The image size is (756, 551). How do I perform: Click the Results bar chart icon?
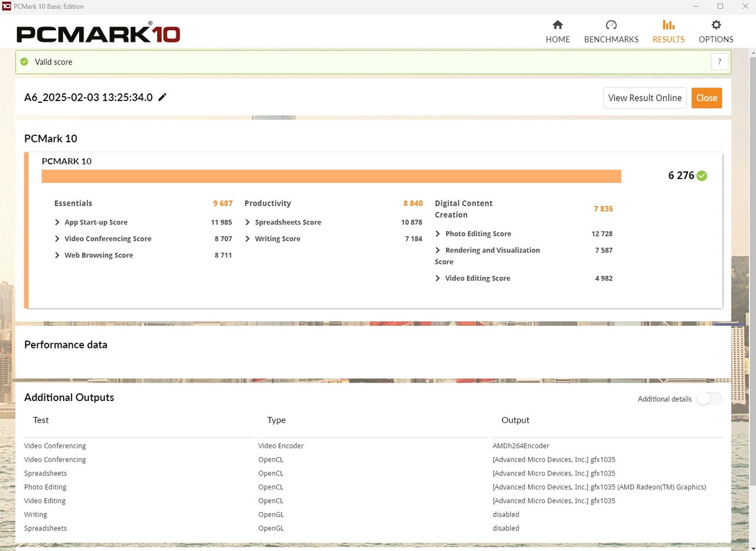point(668,25)
